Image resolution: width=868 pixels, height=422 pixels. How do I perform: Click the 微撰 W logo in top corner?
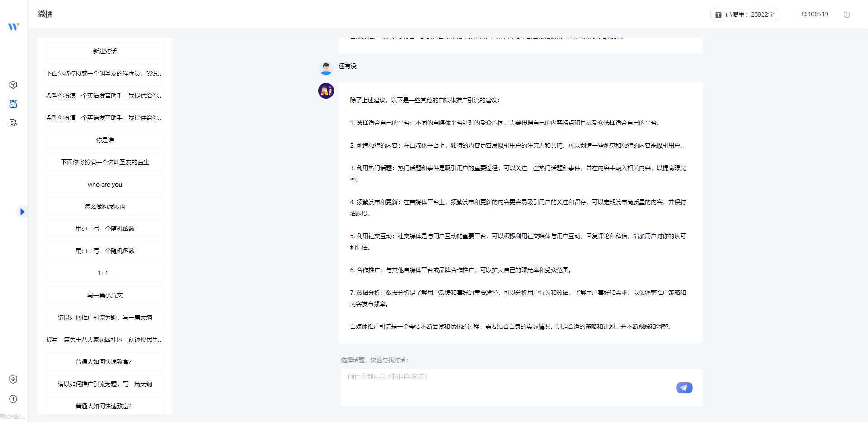[x=13, y=26]
